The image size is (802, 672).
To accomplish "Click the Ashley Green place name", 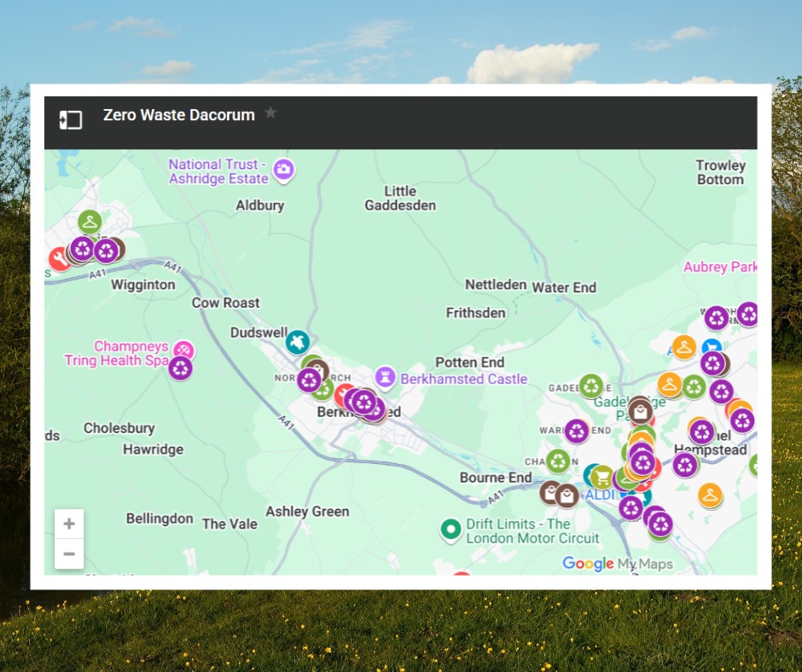I will point(307,512).
